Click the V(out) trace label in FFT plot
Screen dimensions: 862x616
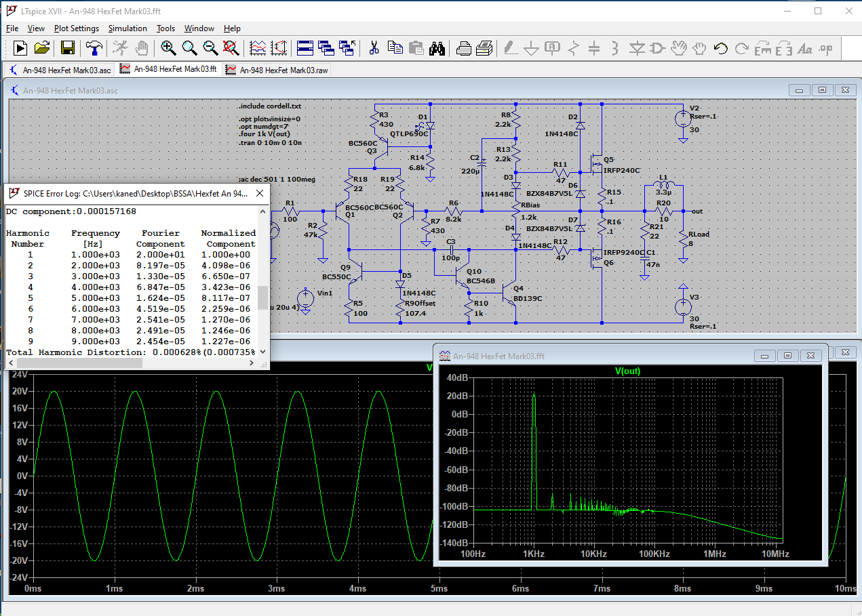[627, 371]
